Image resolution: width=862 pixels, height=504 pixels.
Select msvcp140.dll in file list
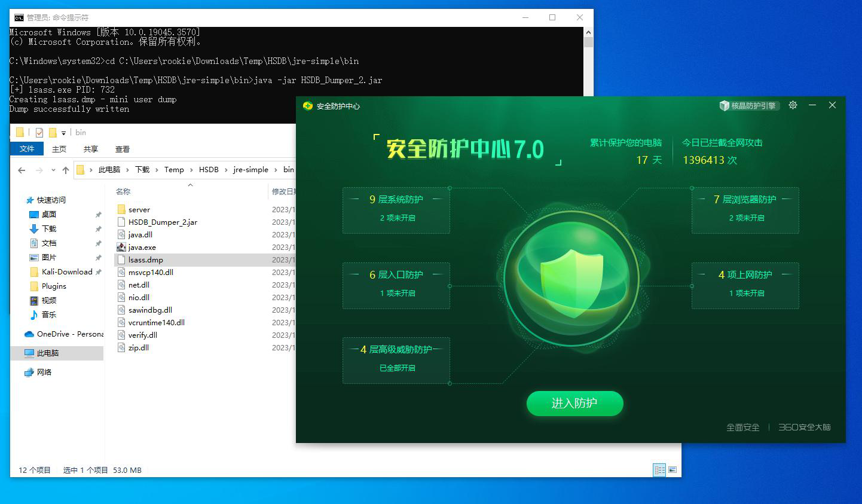pos(151,272)
